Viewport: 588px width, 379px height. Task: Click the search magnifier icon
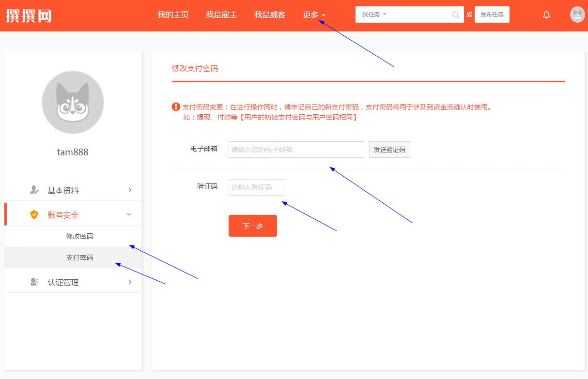coord(456,15)
